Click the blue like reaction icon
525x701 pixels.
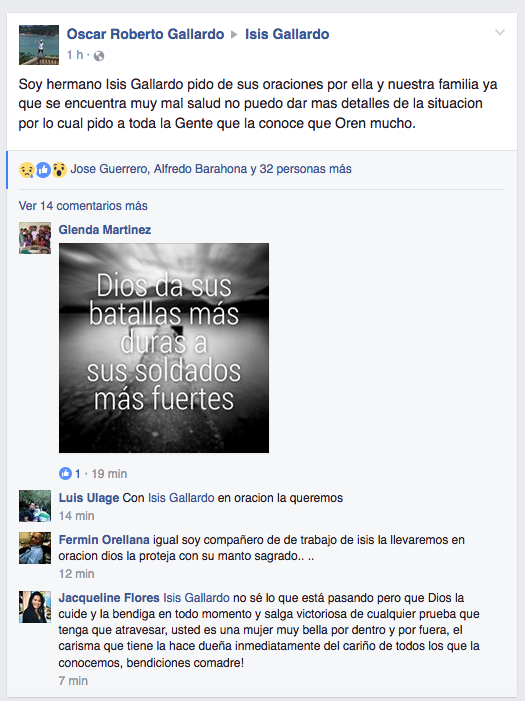point(43,170)
